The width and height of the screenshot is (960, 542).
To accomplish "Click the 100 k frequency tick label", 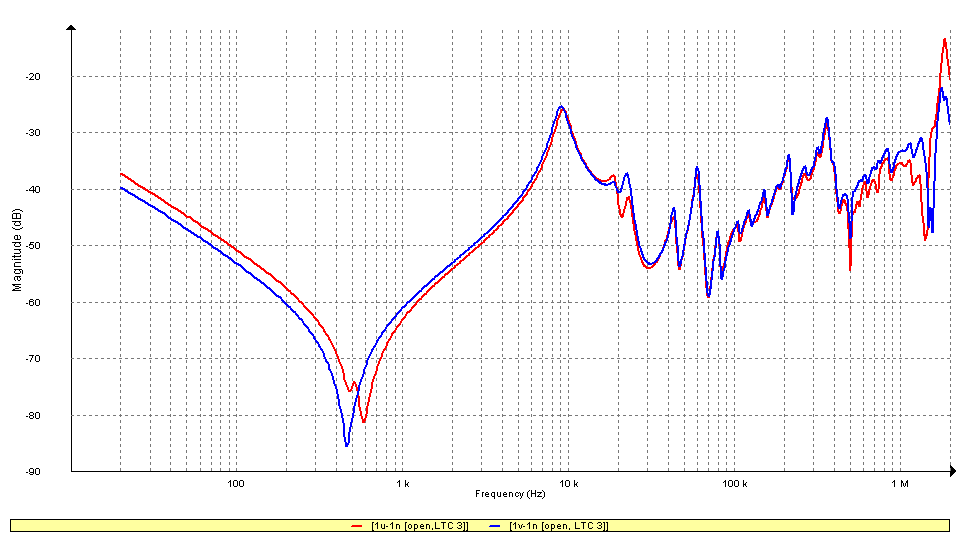I will pos(735,483).
